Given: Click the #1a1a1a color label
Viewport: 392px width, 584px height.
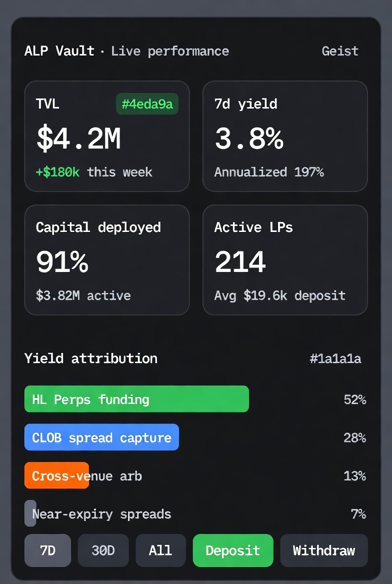Looking at the screenshot, I should tap(335, 358).
